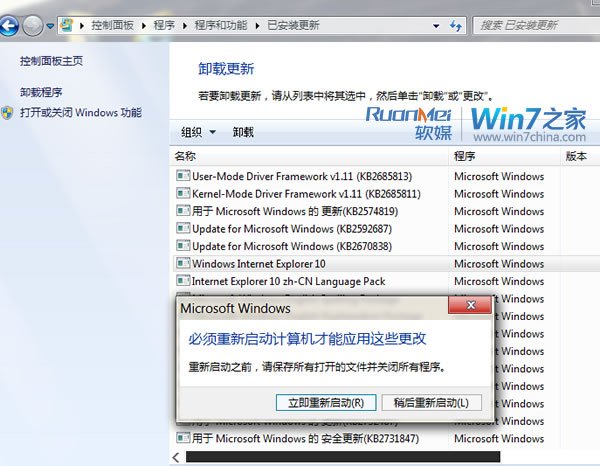Click the icon beside Update for Windows (KB2592687)
This screenshot has height=466, width=600.
click(x=182, y=229)
